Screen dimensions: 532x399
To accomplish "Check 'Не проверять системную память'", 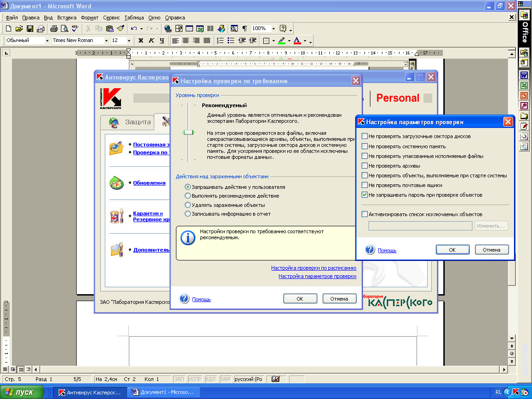I will pyautogui.click(x=364, y=146).
